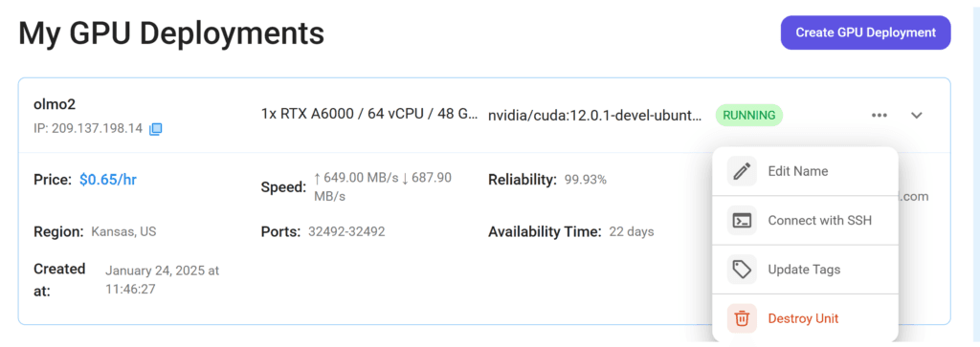Copy the IP address with copy icon
Screen dimensions: 980x347
tap(156, 129)
